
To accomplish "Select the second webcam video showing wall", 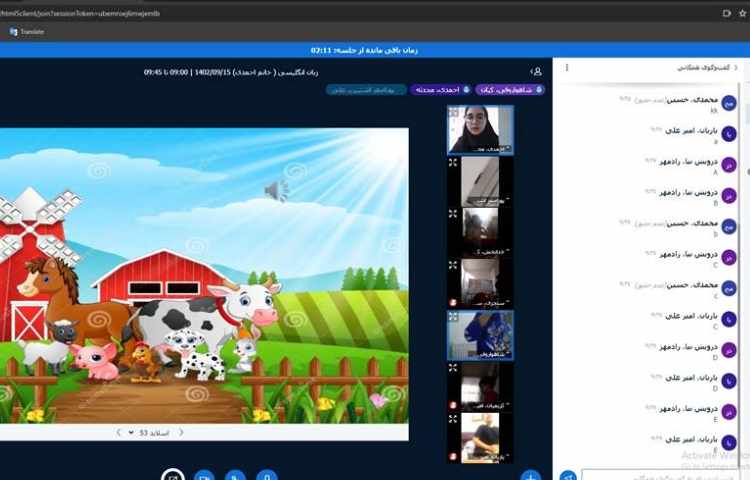I will coord(480,182).
